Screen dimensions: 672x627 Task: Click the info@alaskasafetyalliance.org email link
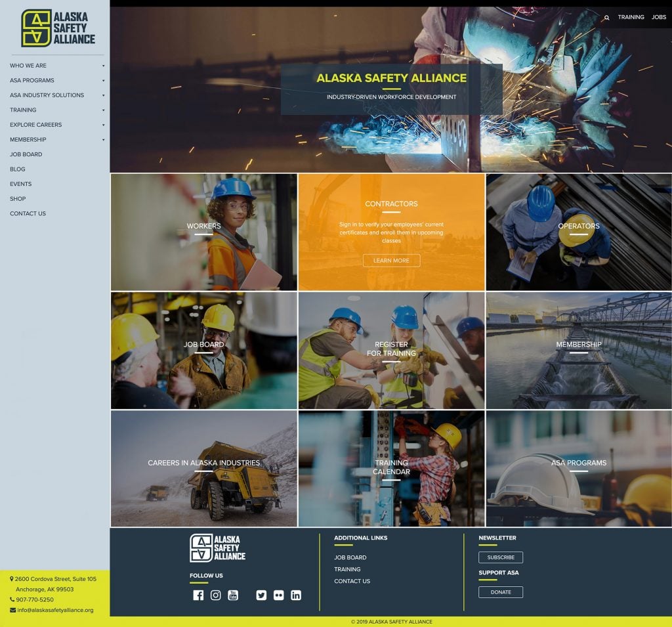[55, 610]
